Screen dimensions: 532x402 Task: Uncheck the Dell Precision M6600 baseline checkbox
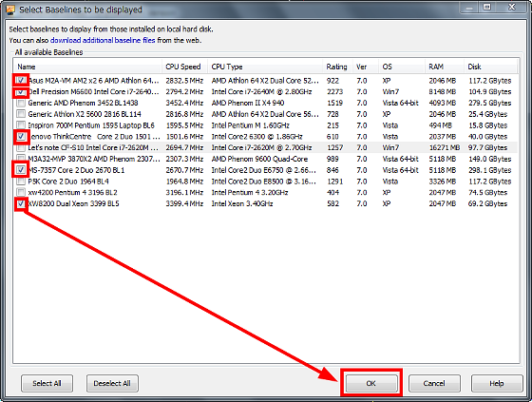coord(21,91)
